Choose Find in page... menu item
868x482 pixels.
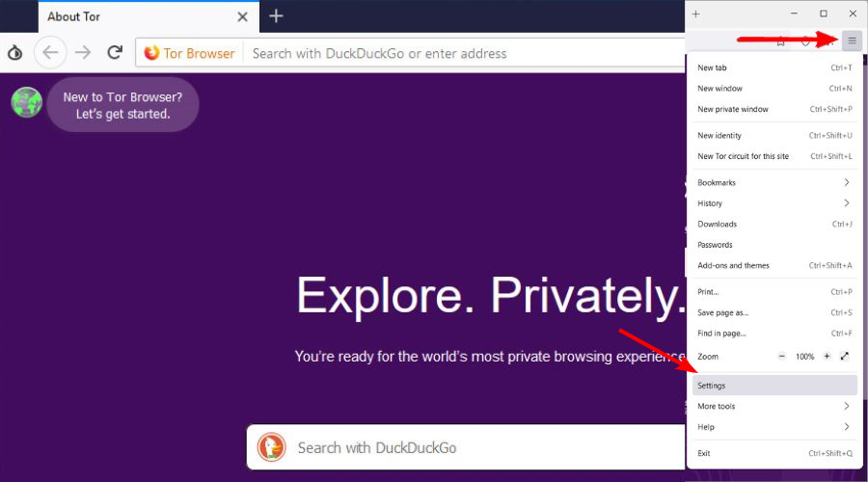click(774, 334)
